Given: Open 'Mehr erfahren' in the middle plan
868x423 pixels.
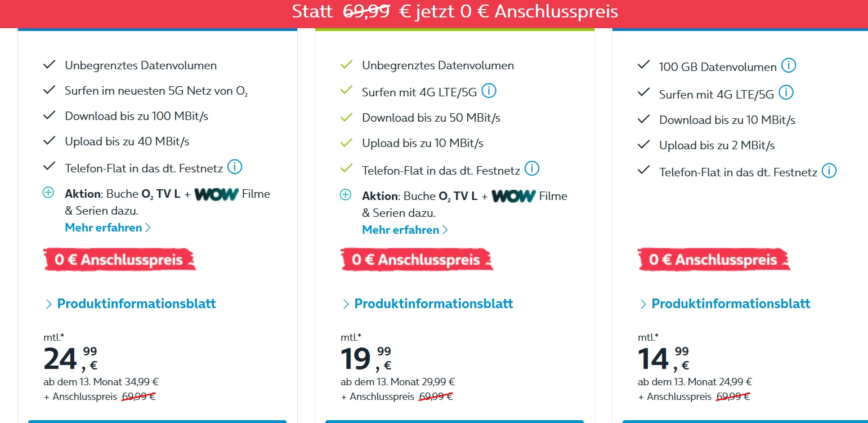Looking at the screenshot, I should click(x=405, y=230).
